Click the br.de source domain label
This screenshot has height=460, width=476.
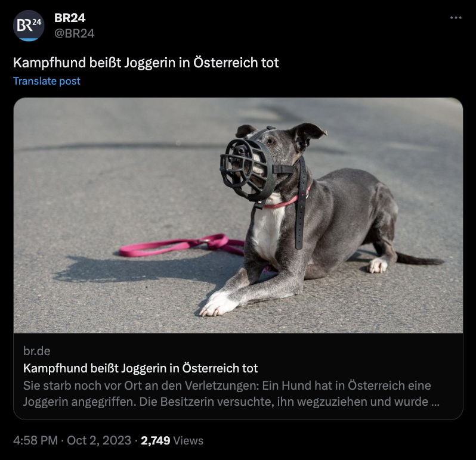(37, 351)
